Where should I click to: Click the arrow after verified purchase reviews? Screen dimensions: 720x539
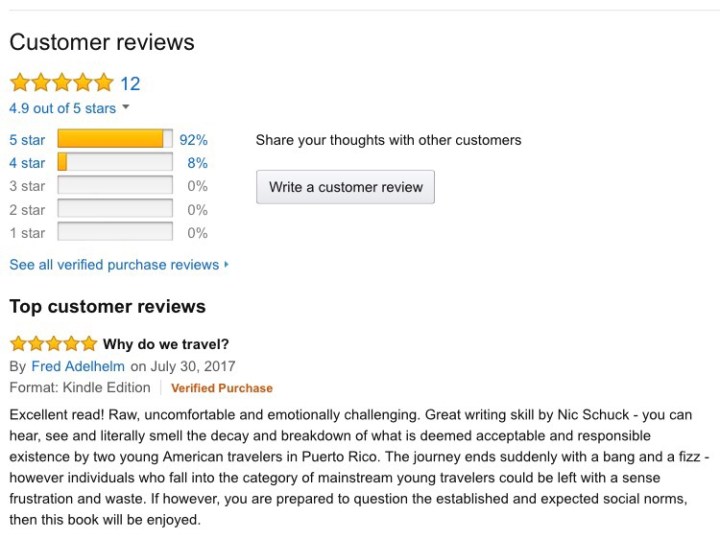tap(227, 265)
